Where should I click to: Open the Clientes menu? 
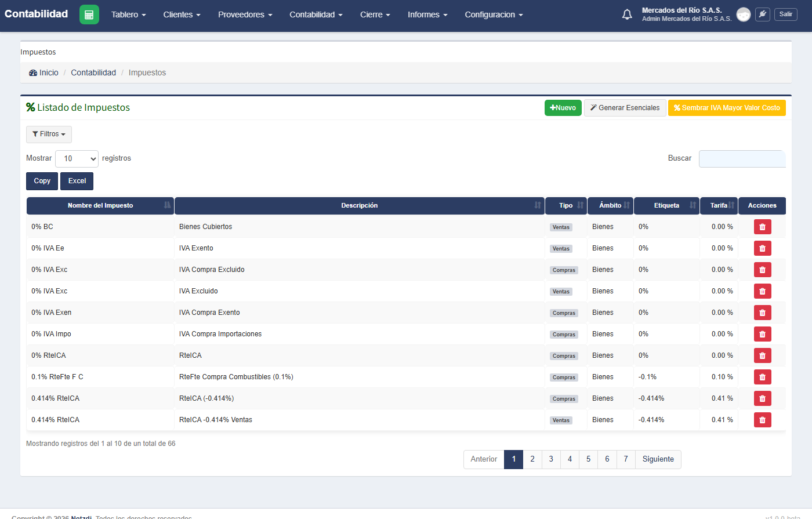(x=182, y=14)
